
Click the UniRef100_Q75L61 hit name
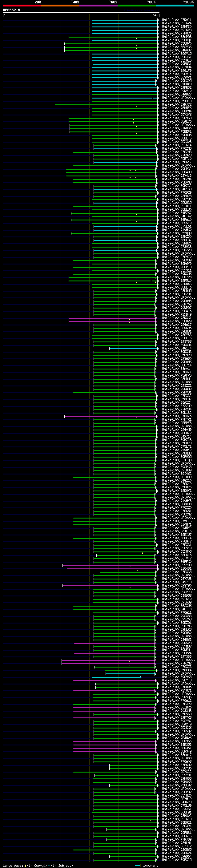(x=177, y=227)
